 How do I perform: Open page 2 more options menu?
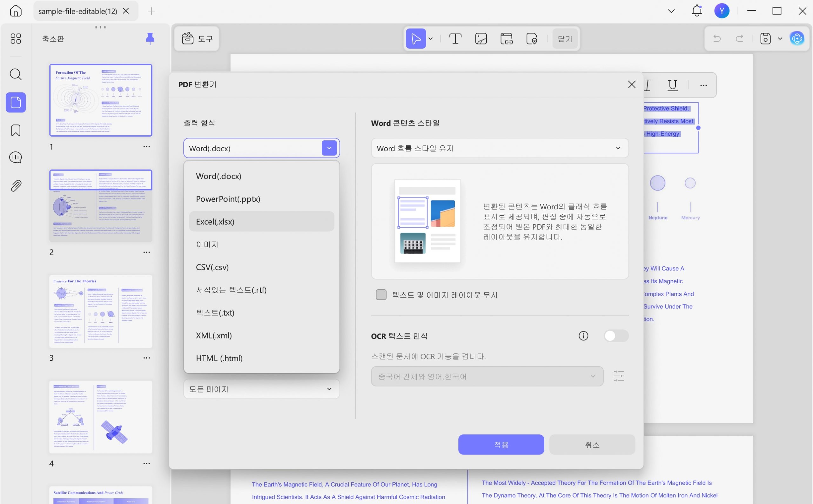tap(146, 252)
